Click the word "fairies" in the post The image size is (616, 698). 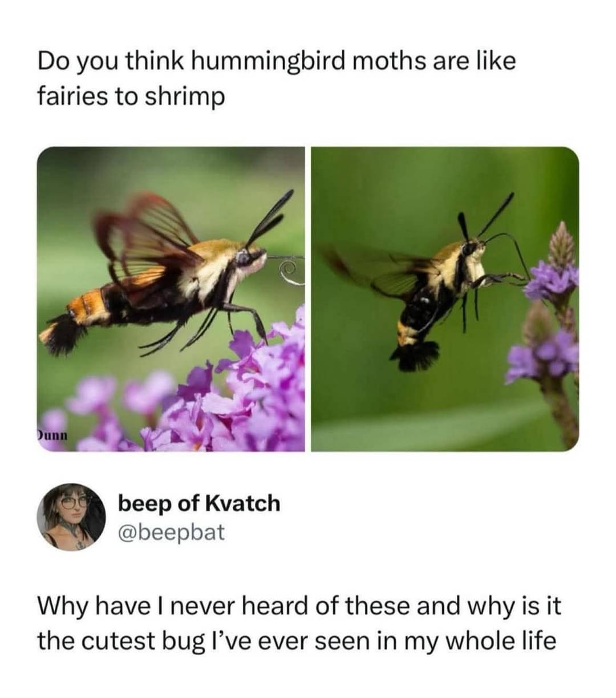pyautogui.click(x=73, y=96)
